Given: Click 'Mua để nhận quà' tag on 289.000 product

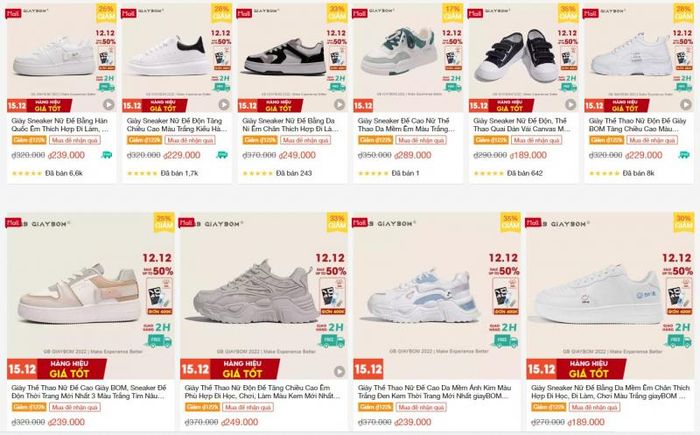Looking at the screenshot, I should tap(421, 140).
